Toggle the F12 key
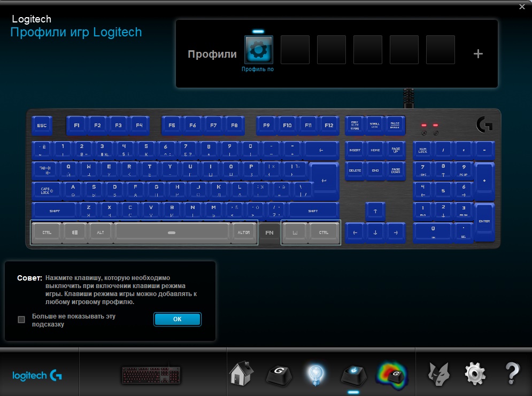 point(329,126)
